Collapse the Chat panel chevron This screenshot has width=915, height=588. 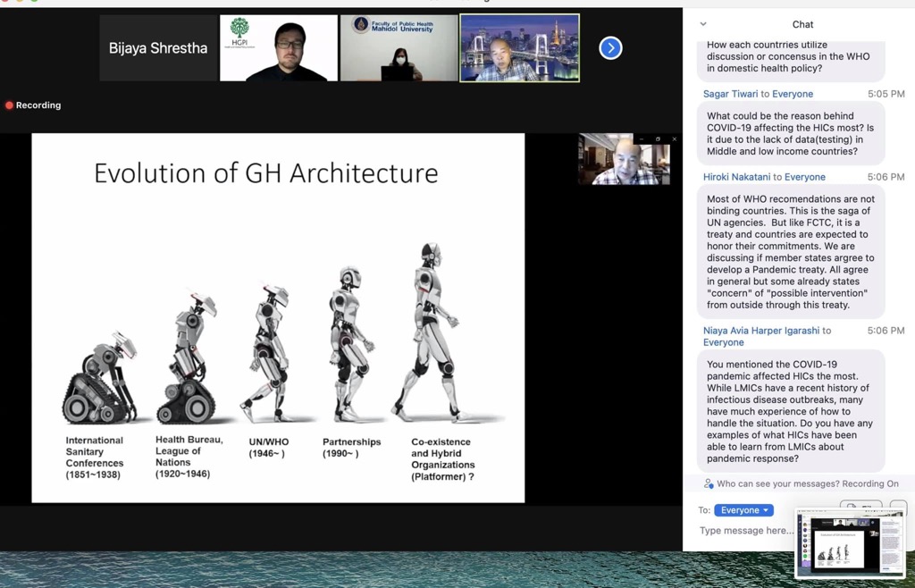tap(703, 24)
